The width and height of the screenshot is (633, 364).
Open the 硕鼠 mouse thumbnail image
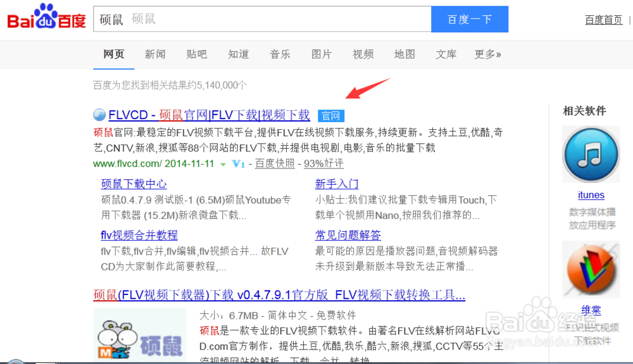(140, 334)
